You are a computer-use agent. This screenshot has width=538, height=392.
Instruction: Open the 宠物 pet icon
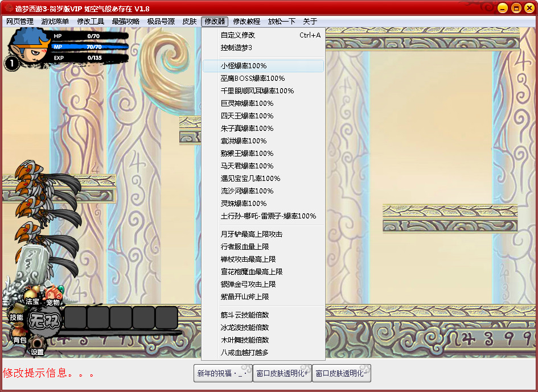click(x=53, y=297)
